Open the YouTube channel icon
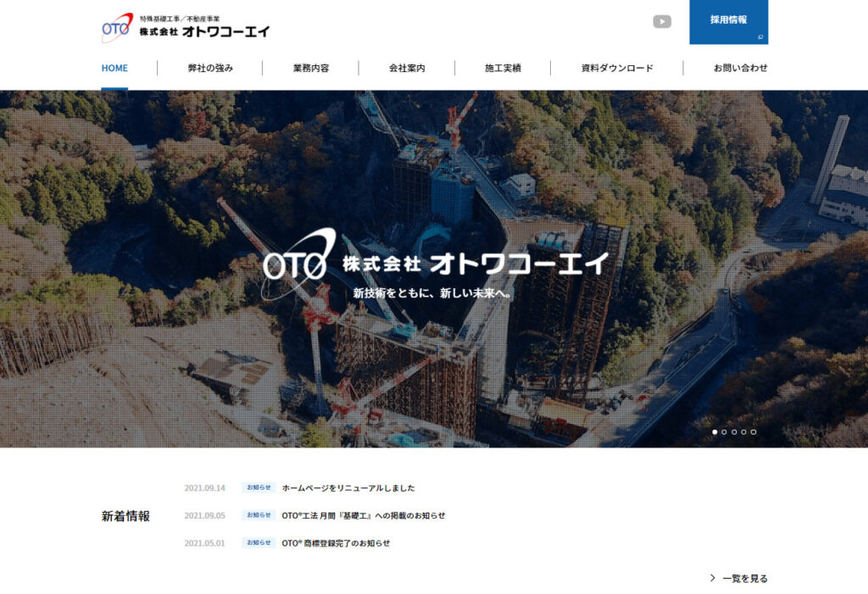 pyautogui.click(x=661, y=21)
